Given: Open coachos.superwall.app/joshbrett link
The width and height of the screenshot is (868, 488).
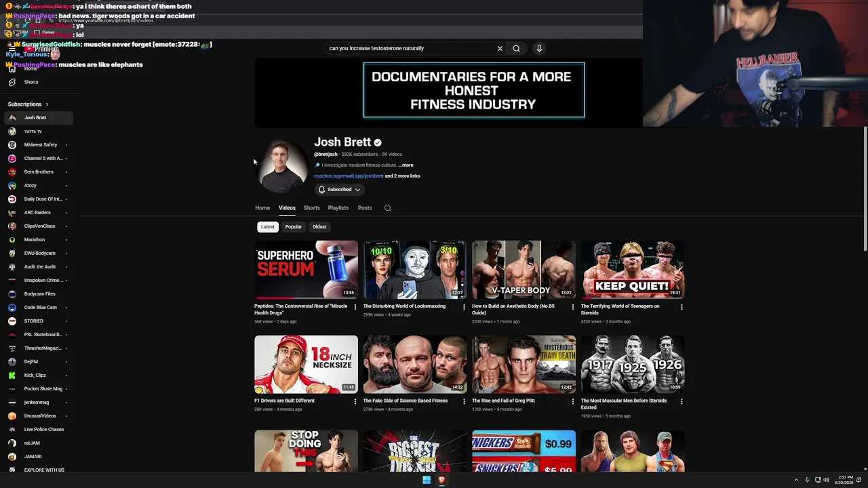Looking at the screenshot, I should click(x=349, y=176).
